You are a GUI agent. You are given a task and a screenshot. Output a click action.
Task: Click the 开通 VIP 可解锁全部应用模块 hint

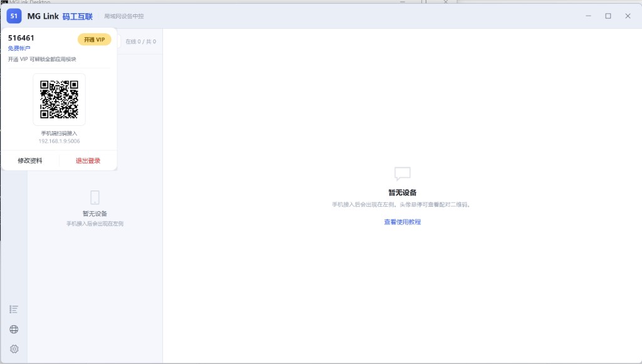pos(42,60)
